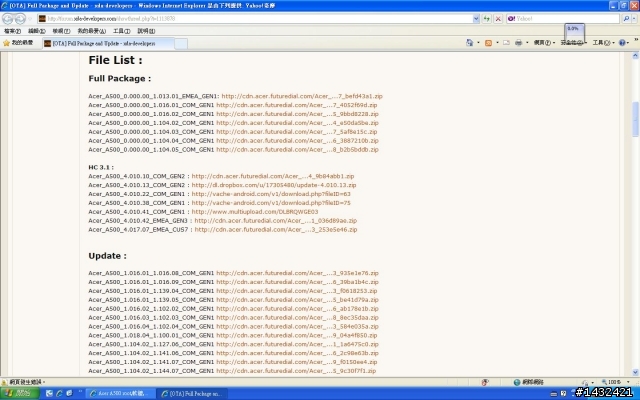The width and height of the screenshot is (640, 400).
Task: Click the 'HC 3.1 :' heading text
Action: 101,167
